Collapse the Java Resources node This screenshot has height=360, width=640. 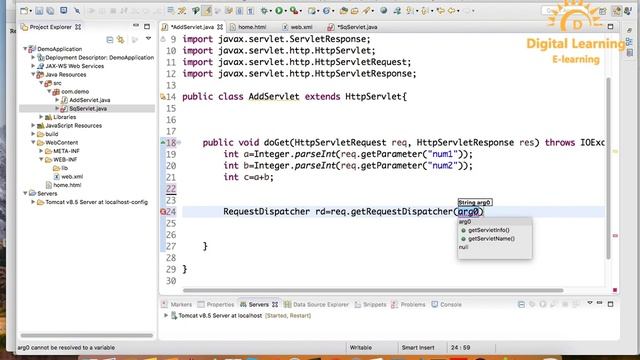[33, 75]
